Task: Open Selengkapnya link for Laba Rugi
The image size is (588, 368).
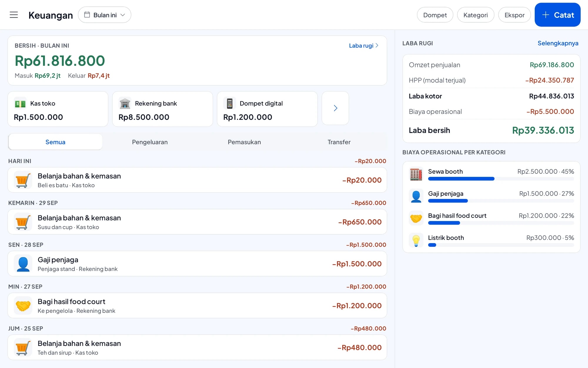Action: pyautogui.click(x=558, y=43)
